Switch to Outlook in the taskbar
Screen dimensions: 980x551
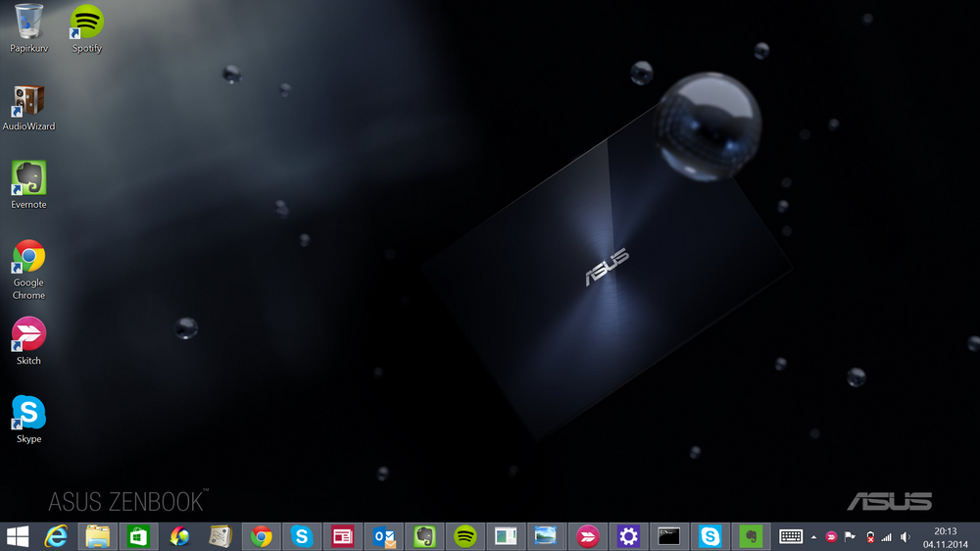point(384,536)
